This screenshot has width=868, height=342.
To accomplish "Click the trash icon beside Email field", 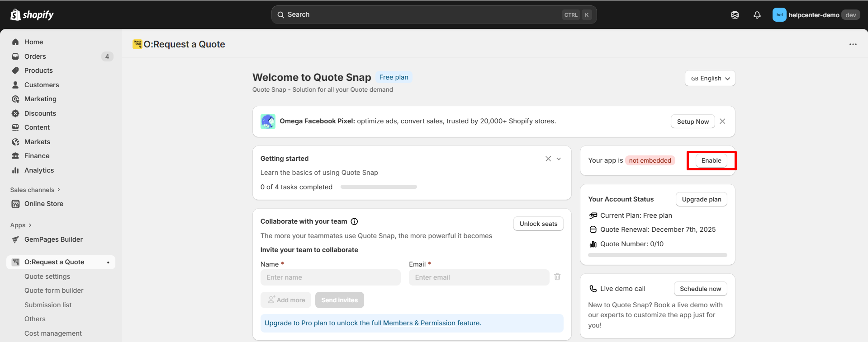I will [x=557, y=276].
